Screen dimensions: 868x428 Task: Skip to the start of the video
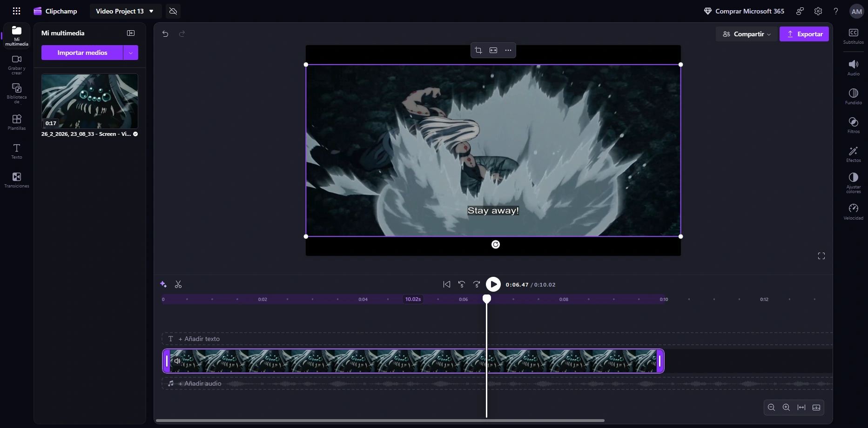pyautogui.click(x=447, y=284)
